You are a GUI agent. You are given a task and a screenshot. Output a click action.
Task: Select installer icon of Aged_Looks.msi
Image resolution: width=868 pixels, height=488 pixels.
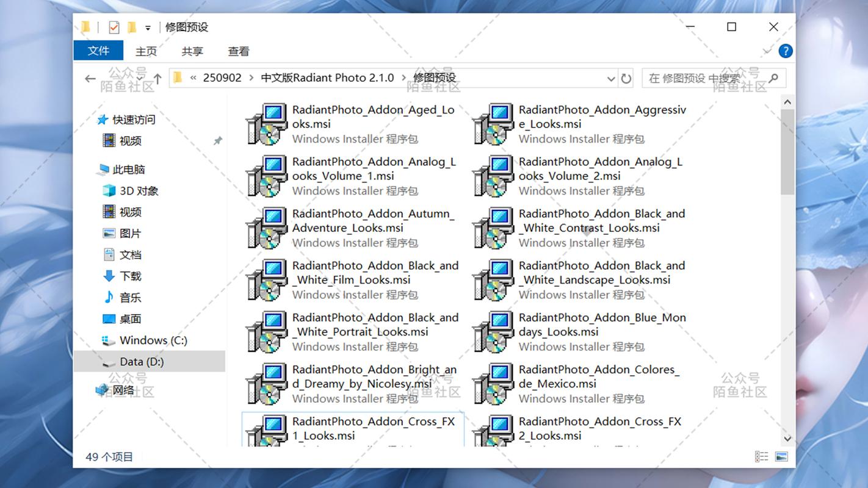pyautogui.click(x=267, y=124)
